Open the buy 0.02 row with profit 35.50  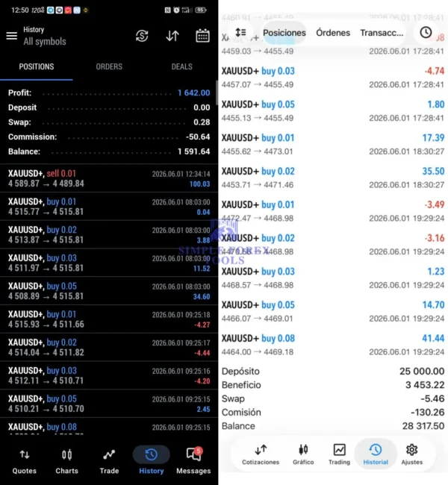(x=333, y=178)
